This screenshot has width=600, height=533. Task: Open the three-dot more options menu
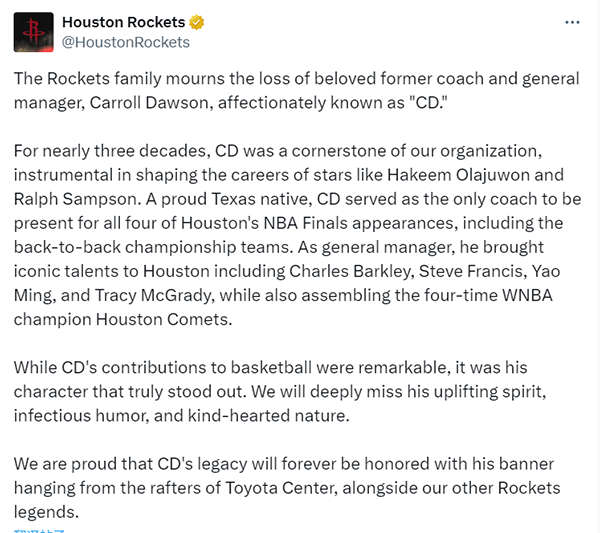point(572,23)
